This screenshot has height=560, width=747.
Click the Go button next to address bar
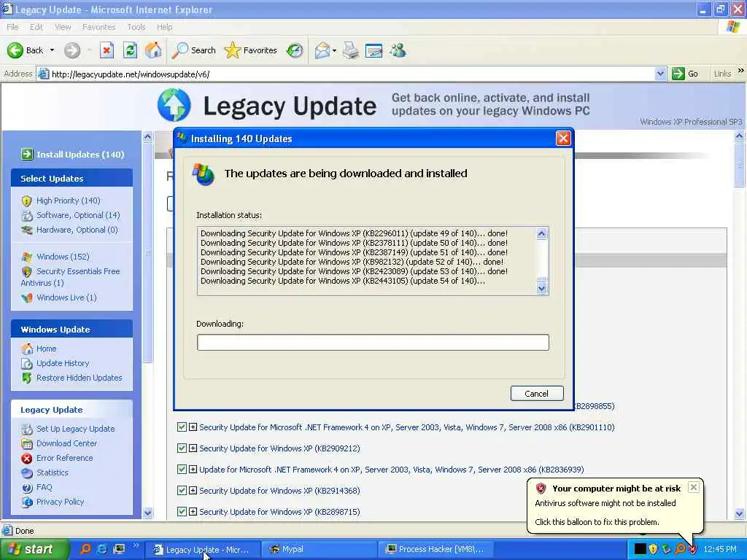(685, 74)
